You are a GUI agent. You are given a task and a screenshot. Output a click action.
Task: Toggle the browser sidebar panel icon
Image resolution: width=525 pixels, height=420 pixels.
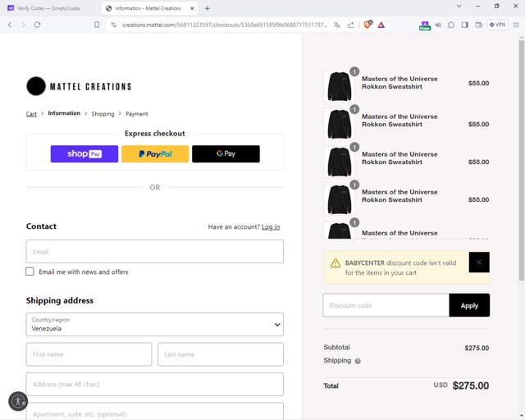tap(465, 25)
